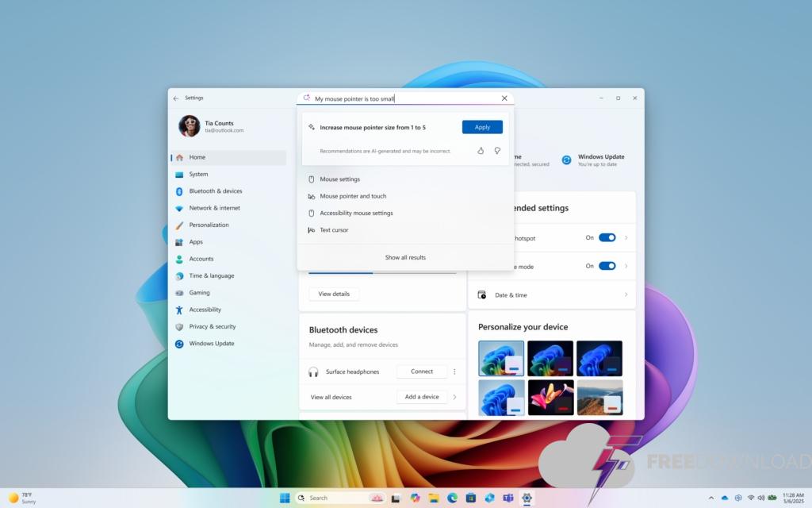812x508 pixels.
Task: Expand the View all devices chevron
Action: tap(454, 397)
